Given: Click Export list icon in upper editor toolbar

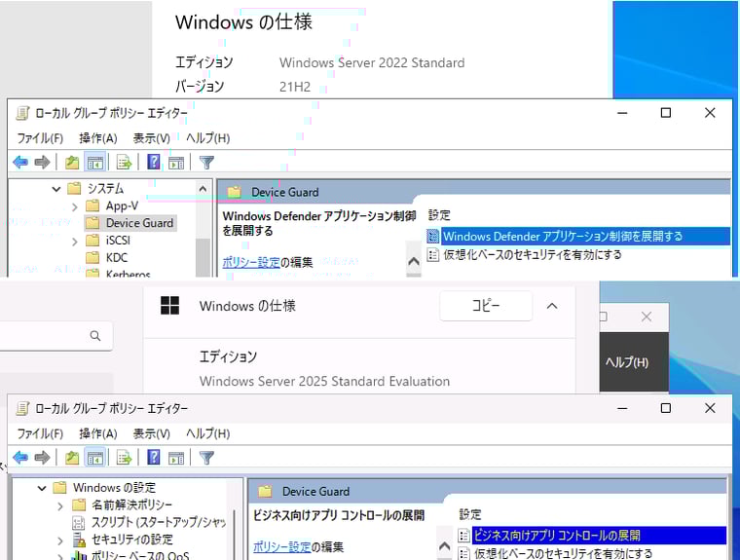Looking at the screenshot, I should pos(124,163).
